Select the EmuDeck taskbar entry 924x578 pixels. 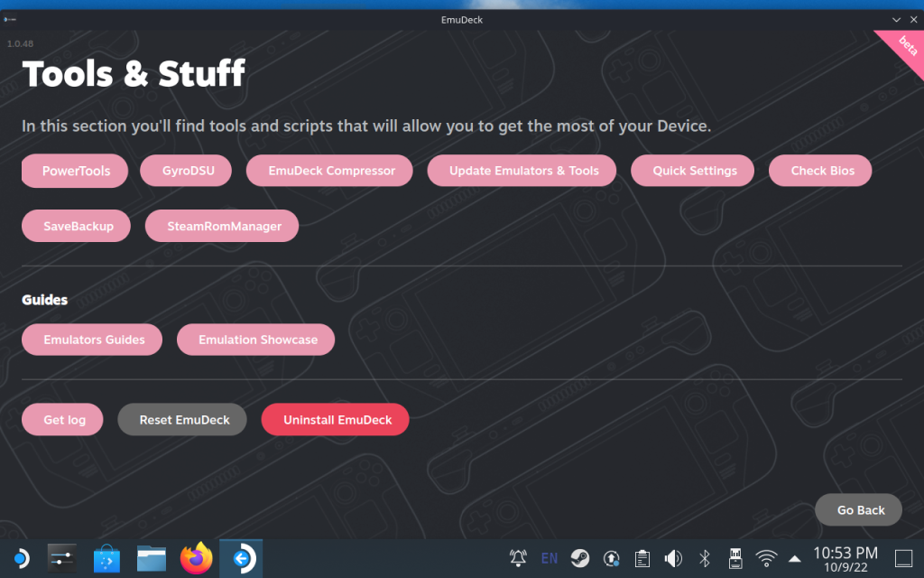pos(241,558)
